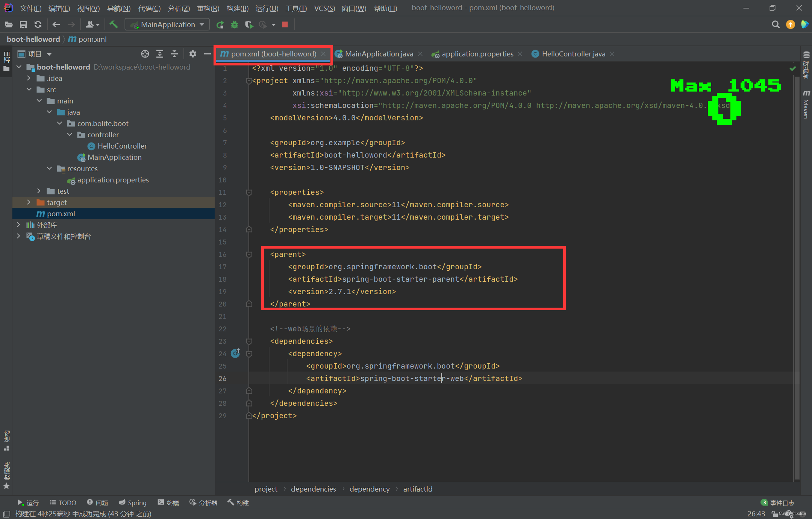
Task: Click the green inspection checkmark in editor
Action: (x=793, y=68)
